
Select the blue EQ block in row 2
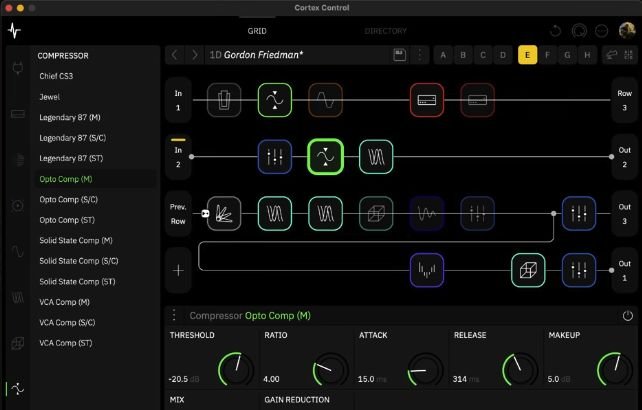pyautogui.click(x=275, y=157)
